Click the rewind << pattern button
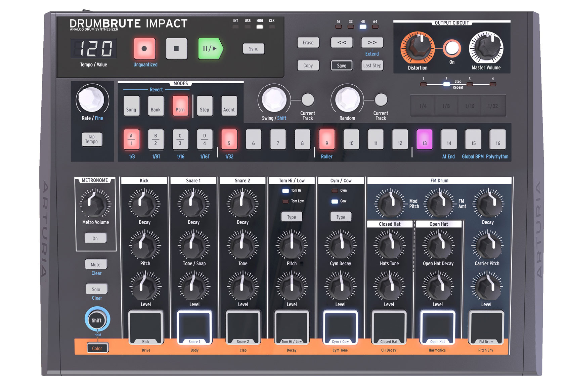This screenshot has height=392, width=571. pos(342,43)
